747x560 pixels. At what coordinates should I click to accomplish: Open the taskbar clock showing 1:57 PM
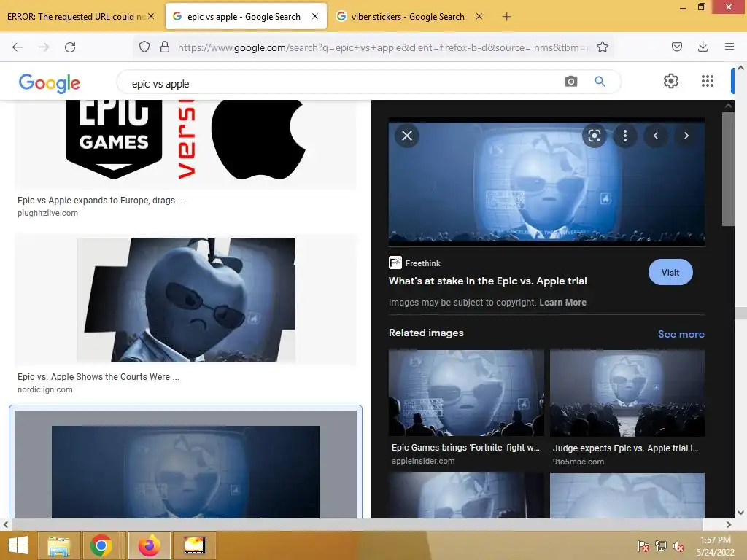point(715,546)
